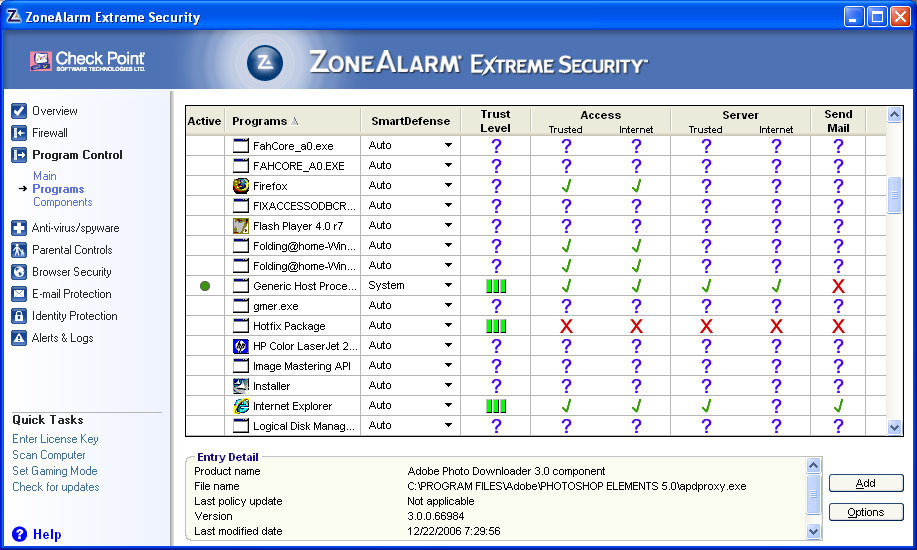Toggle Firefox Access Internet permission checkmark
Image resolution: width=917 pixels, height=550 pixels.
tap(636, 186)
